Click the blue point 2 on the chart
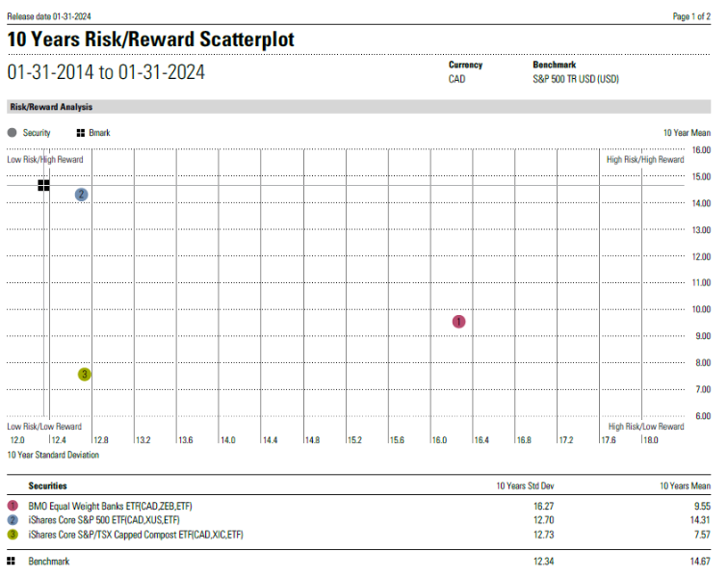728x577 pixels. click(82, 195)
